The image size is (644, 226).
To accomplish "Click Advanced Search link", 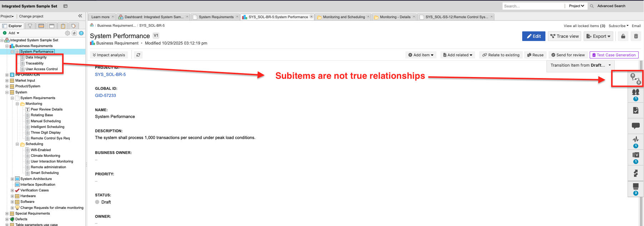I will tap(611, 6).
